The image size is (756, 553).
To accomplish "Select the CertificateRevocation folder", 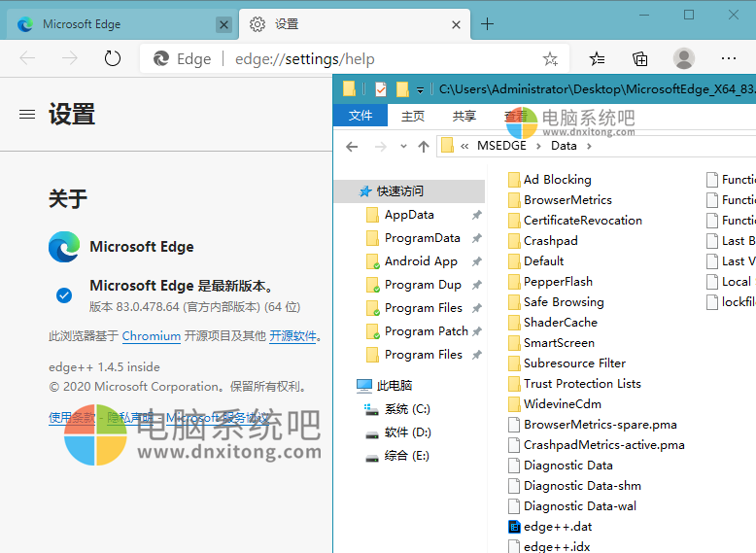I will click(x=575, y=221).
